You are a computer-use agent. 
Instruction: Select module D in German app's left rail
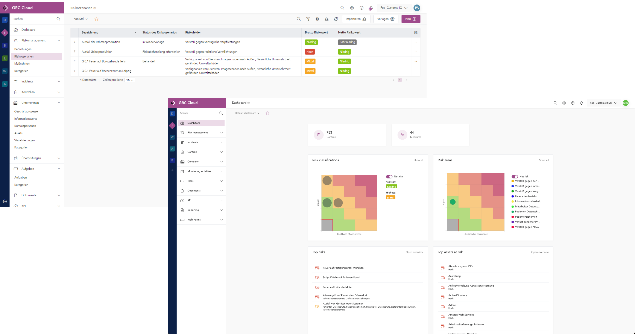5,20
